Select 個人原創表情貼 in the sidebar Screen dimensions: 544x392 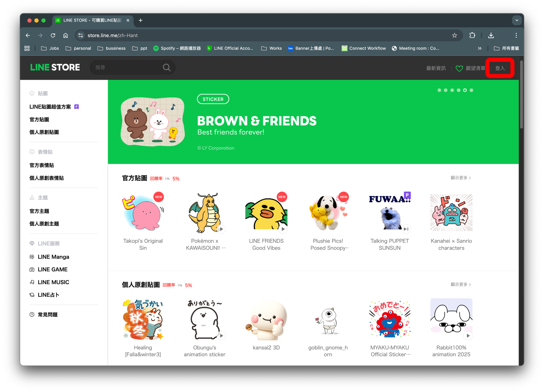(47, 178)
